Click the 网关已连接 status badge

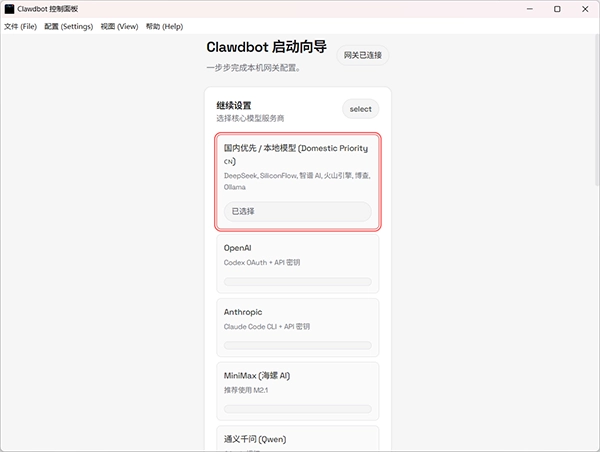tap(362, 55)
